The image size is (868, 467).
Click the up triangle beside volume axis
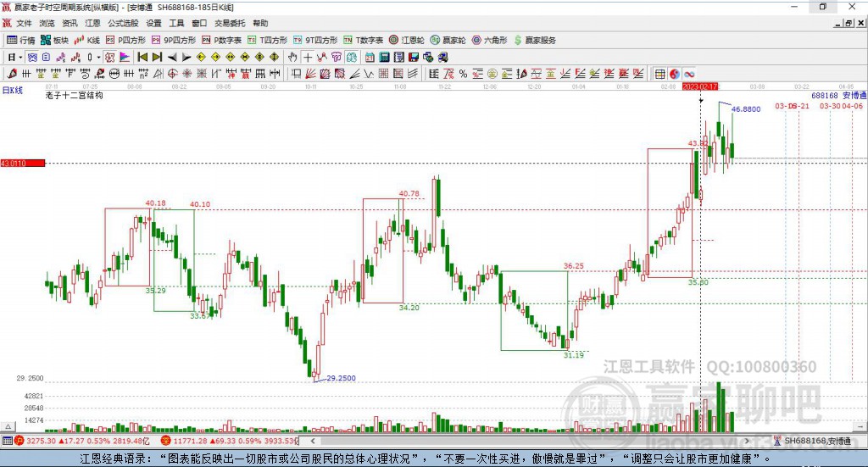[x=8, y=426]
